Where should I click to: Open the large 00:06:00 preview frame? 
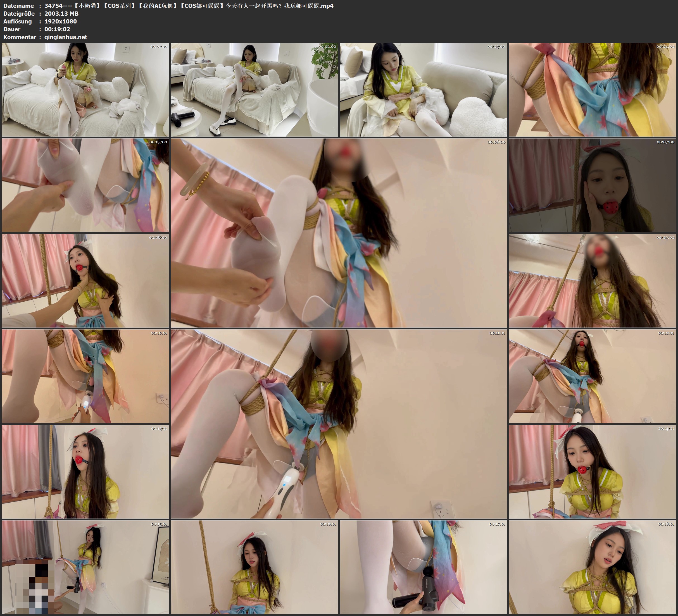point(339,233)
